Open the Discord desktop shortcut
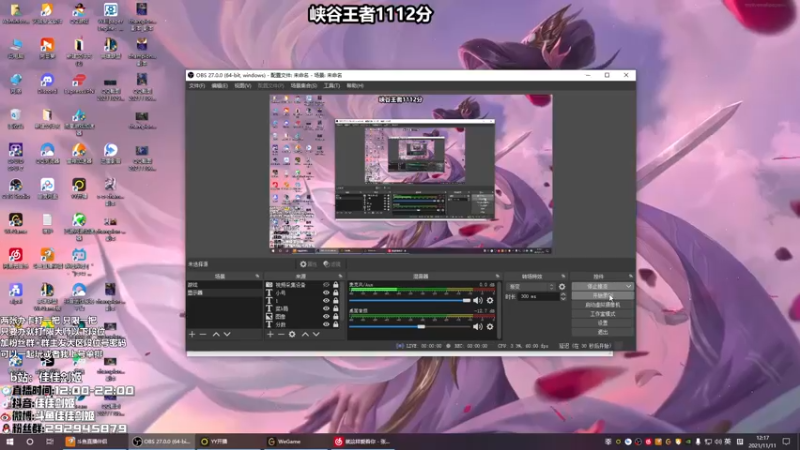 pyautogui.click(x=47, y=84)
